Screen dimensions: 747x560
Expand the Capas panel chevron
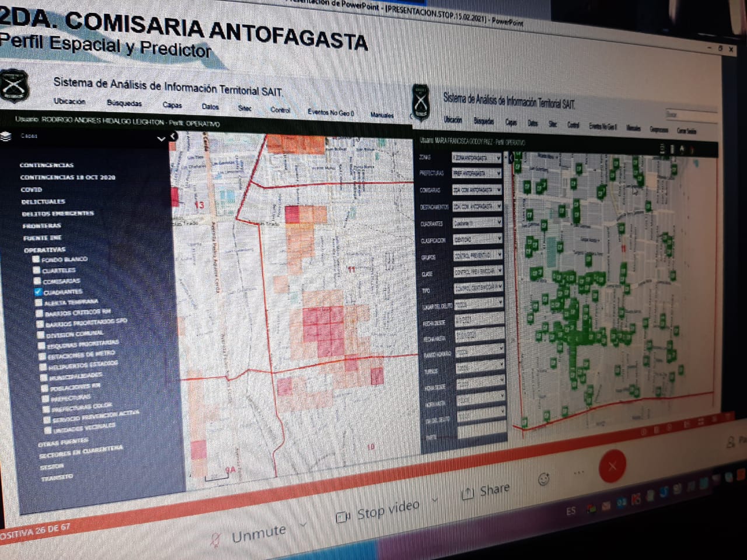(x=161, y=138)
